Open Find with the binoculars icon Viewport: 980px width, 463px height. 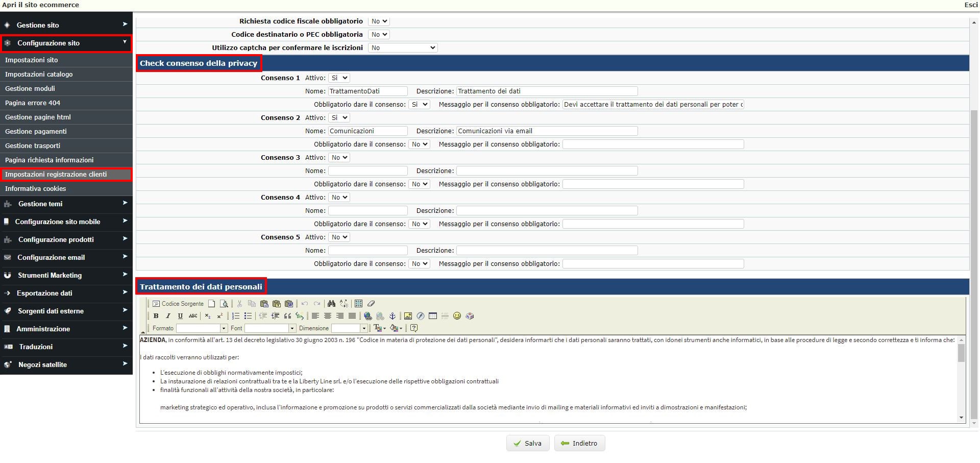pyautogui.click(x=331, y=304)
